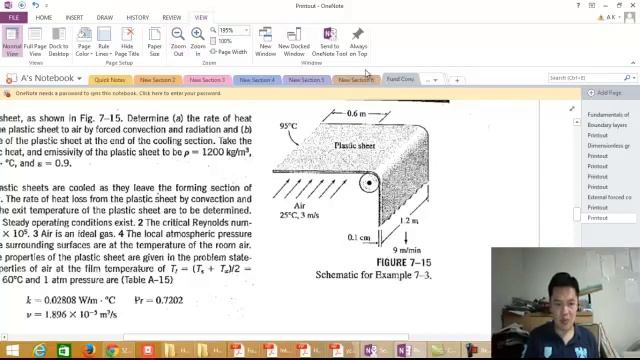Open the New Section 4 tab
The height and width of the screenshot is (360, 640).
pyautogui.click(x=257, y=80)
